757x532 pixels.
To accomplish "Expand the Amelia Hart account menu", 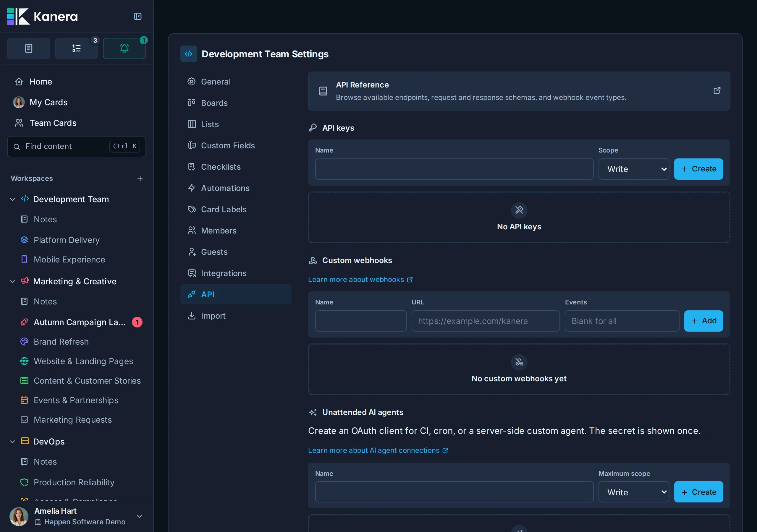I will [x=140, y=516].
